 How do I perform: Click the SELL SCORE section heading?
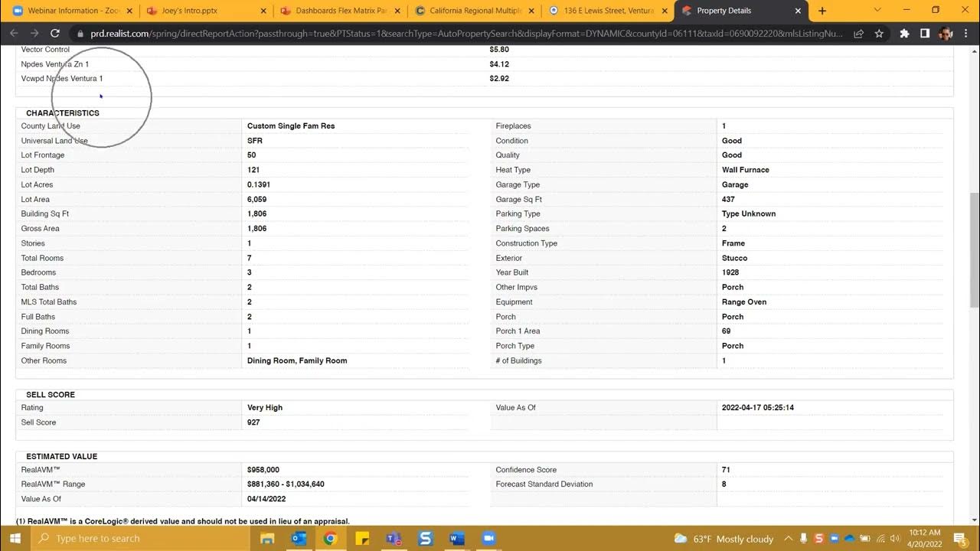[51, 395]
